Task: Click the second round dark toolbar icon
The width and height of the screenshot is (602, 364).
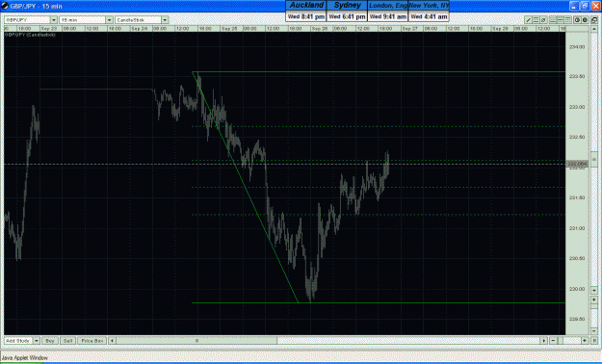Action: click(x=585, y=19)
